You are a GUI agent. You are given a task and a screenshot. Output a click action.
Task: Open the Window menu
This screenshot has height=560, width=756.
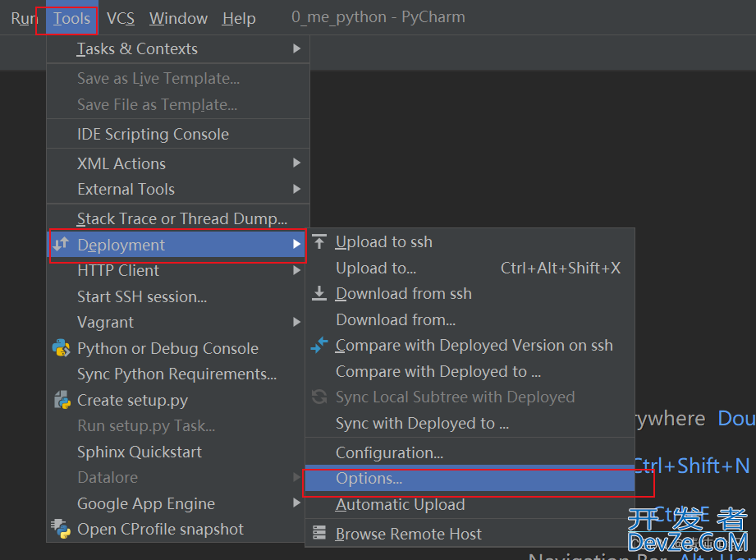point(178,18)
